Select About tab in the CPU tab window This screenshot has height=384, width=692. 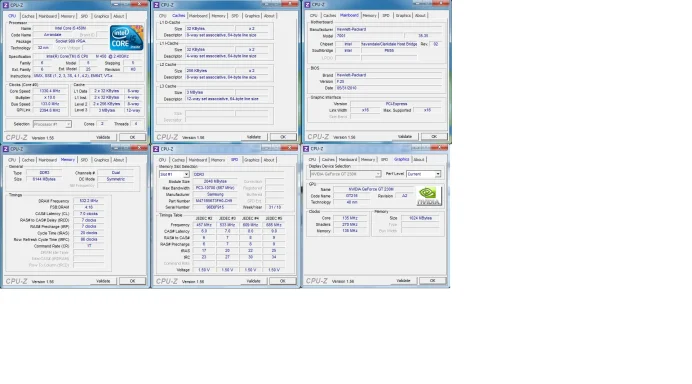(x=119, y=16)
